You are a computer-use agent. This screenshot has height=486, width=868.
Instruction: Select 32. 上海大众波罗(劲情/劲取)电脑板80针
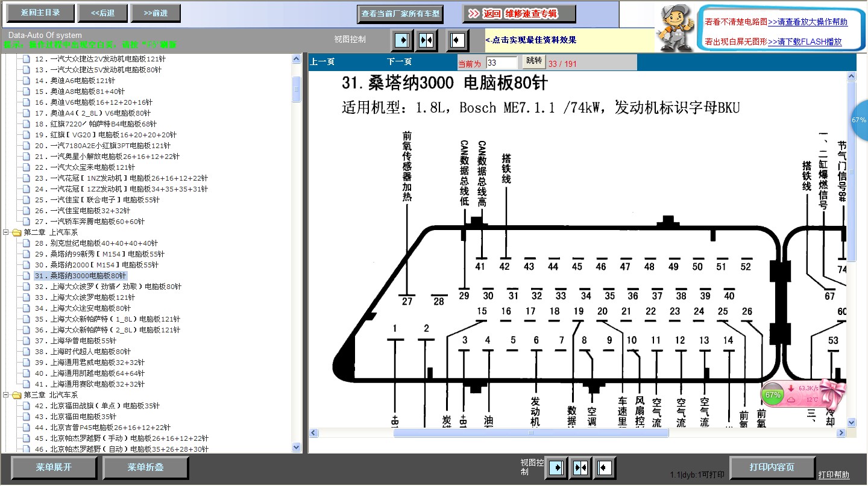[x=108, y=287]
